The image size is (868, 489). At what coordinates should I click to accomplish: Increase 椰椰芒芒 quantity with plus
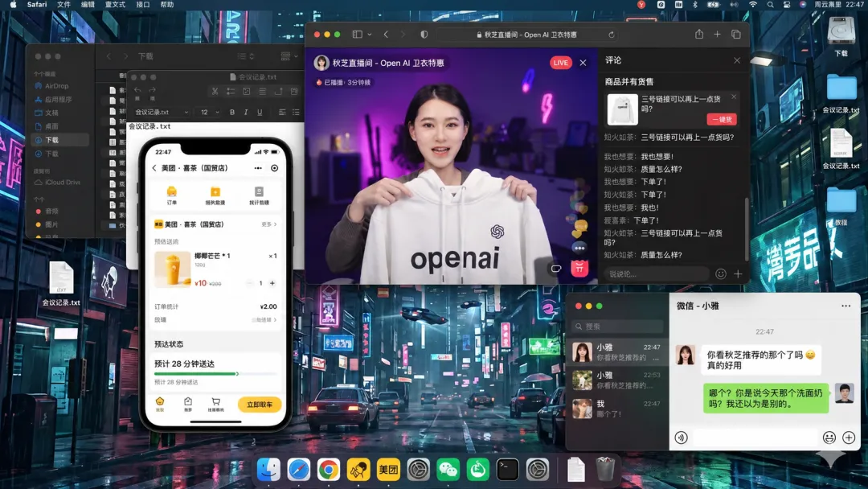(x=272, y=283)
